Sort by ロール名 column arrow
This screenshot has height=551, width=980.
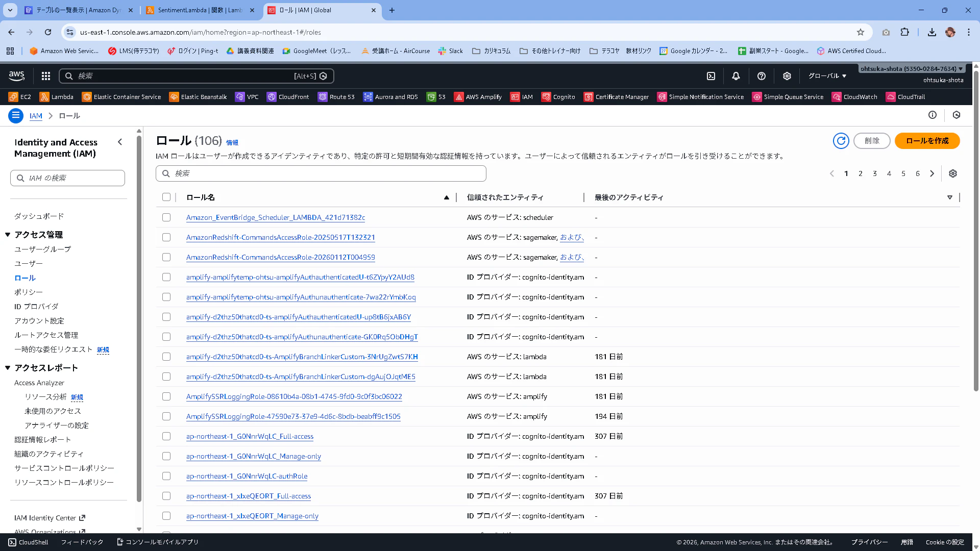447,197
